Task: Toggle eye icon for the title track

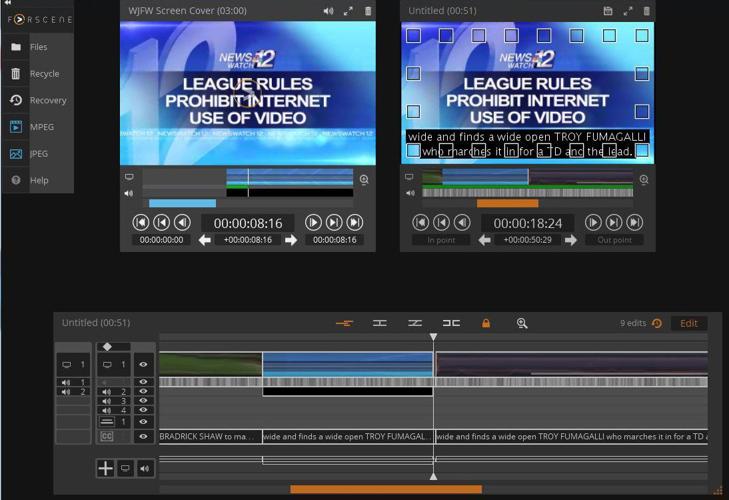Action: tap(143, 422)
